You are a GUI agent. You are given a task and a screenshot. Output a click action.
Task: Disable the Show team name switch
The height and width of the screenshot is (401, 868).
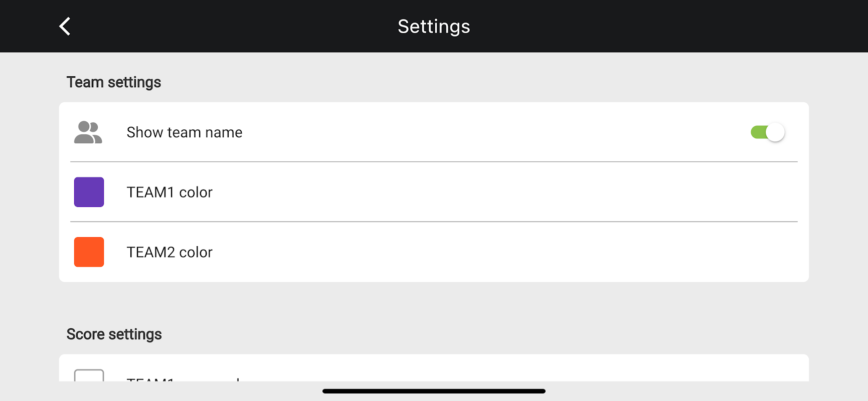click(x=767, y=132)
